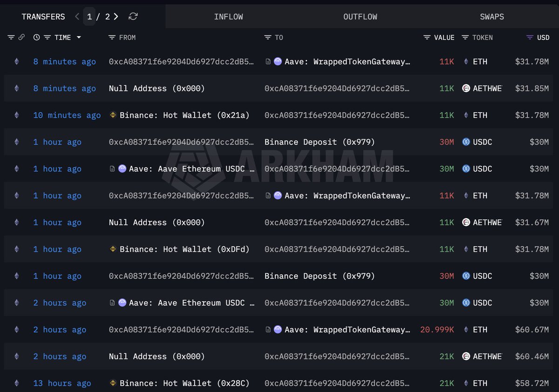This screenshot has height=392, width=559.
Task: Click the page number 1 input box
Action: coord(89,17)
